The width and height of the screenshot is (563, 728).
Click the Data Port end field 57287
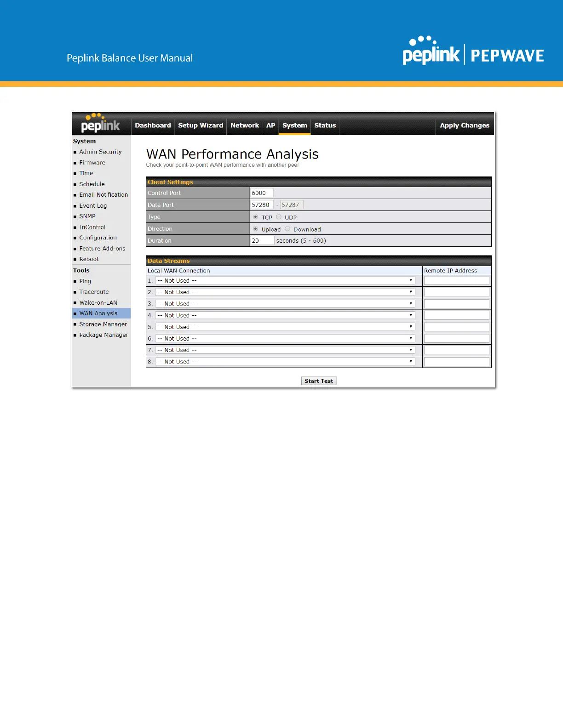(x=292, y=205)
